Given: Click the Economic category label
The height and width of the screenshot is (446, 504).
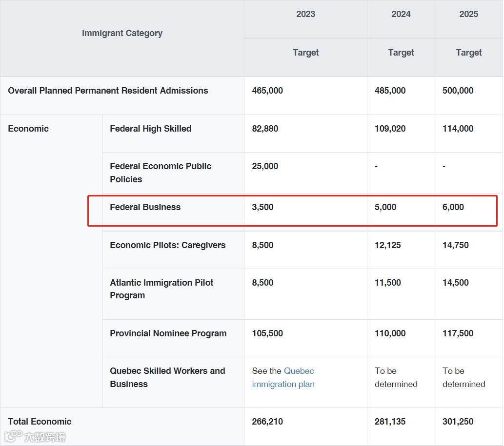Looking at the screenshot, I should click(28, 129).
